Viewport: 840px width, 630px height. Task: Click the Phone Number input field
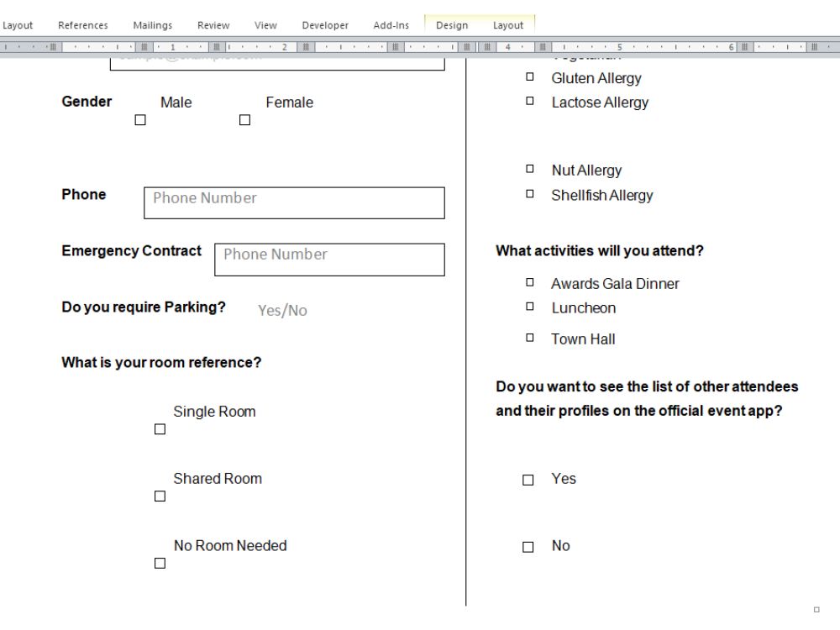click(294, 202)
